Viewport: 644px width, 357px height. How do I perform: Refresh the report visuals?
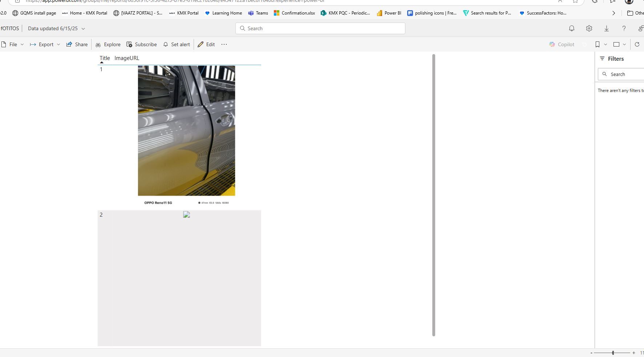pos(637,44)
